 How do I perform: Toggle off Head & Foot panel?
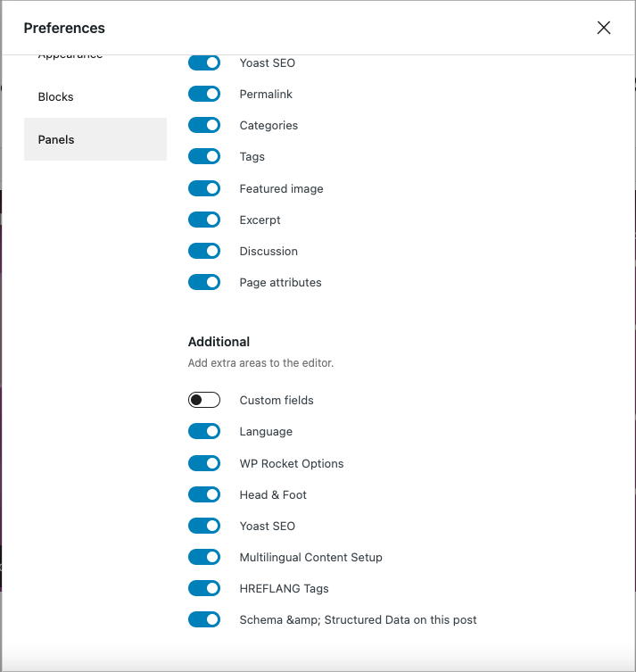click(x=204, y=494)
